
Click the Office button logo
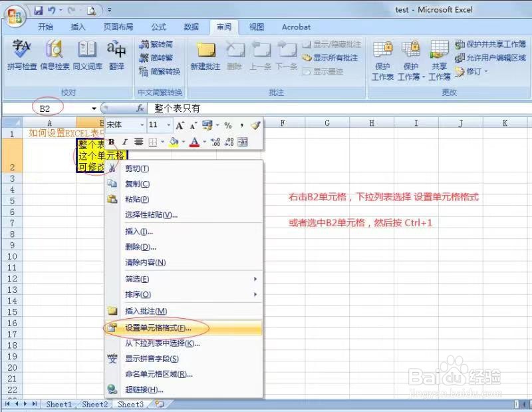click(x=15, y=15)
